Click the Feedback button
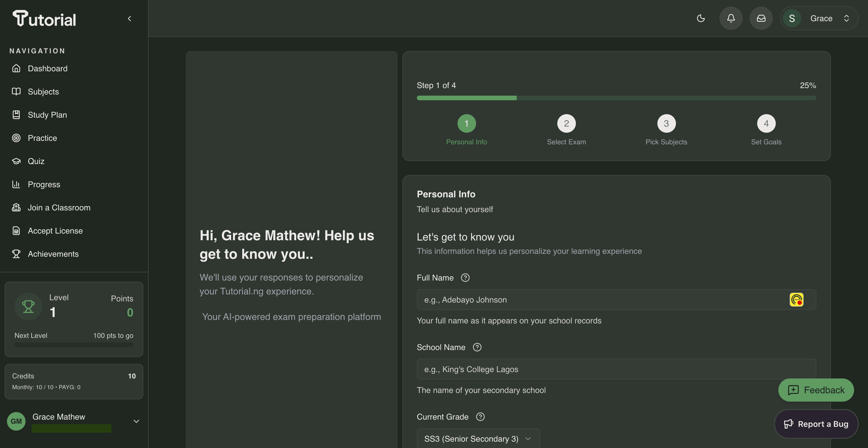Screen dimensions: 868x448 click(816, 390)
